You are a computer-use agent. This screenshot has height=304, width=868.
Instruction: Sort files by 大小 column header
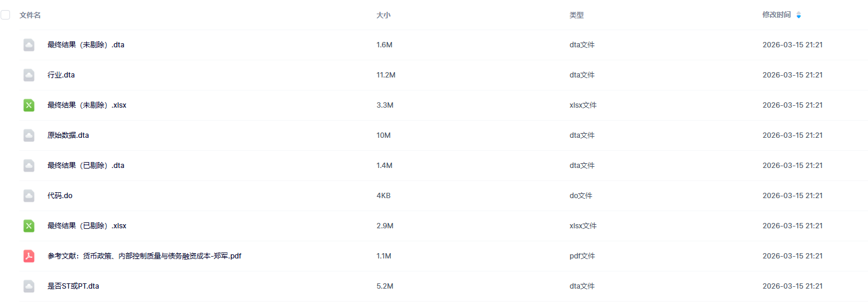[x=383, y=15]
